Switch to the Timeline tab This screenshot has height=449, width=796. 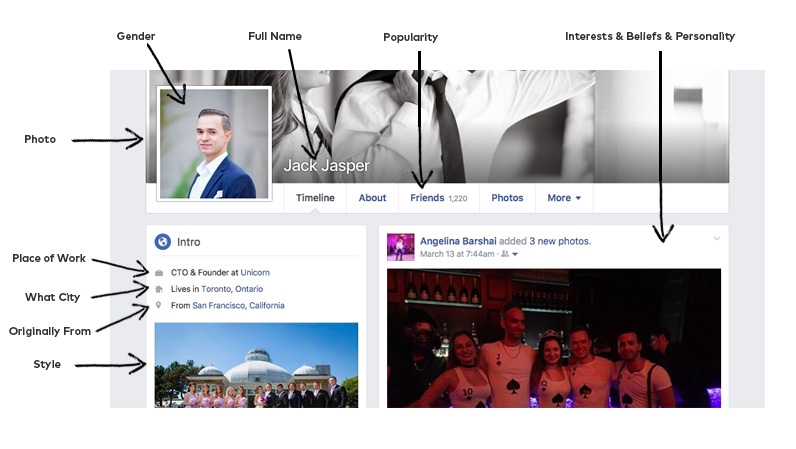click(x=315, y=198)
